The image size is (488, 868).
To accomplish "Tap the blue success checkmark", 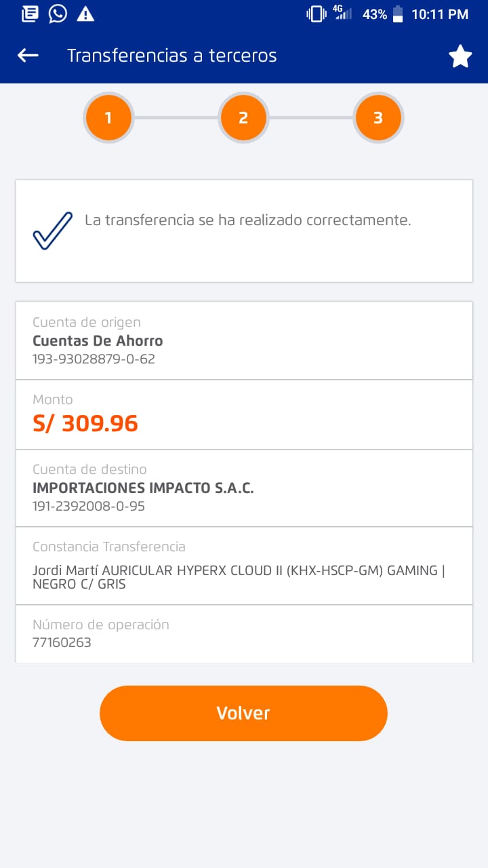I will [52, 231].
